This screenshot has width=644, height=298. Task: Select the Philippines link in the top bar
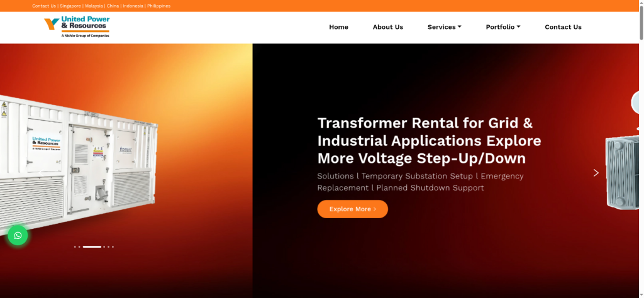pyautogui.click(x=158, y=6)
